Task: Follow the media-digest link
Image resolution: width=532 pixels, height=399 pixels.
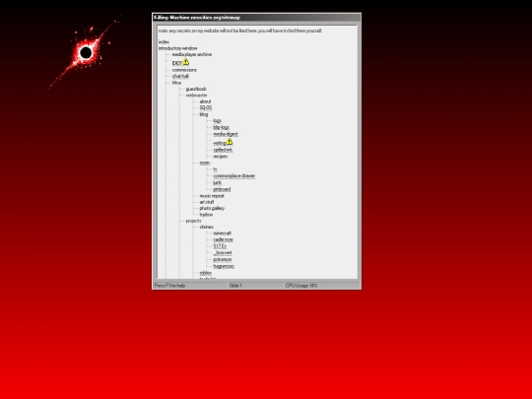Action: 226,134
